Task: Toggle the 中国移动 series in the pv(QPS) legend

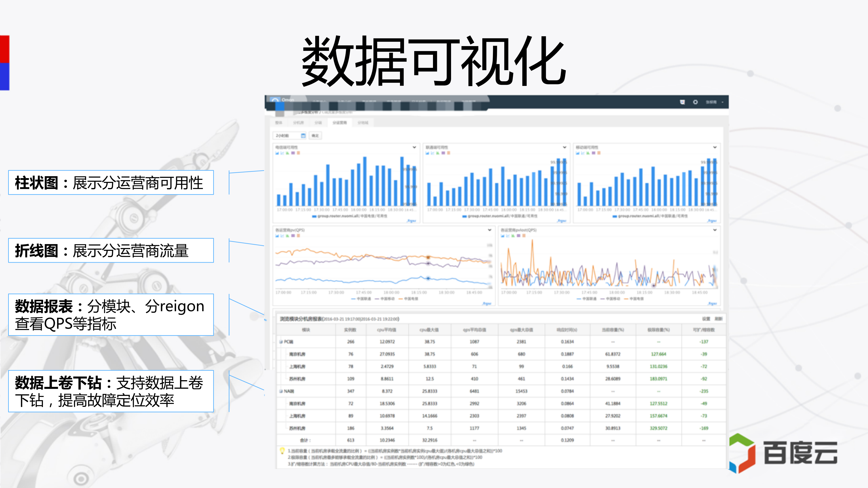Action: [x=388, y=298]
